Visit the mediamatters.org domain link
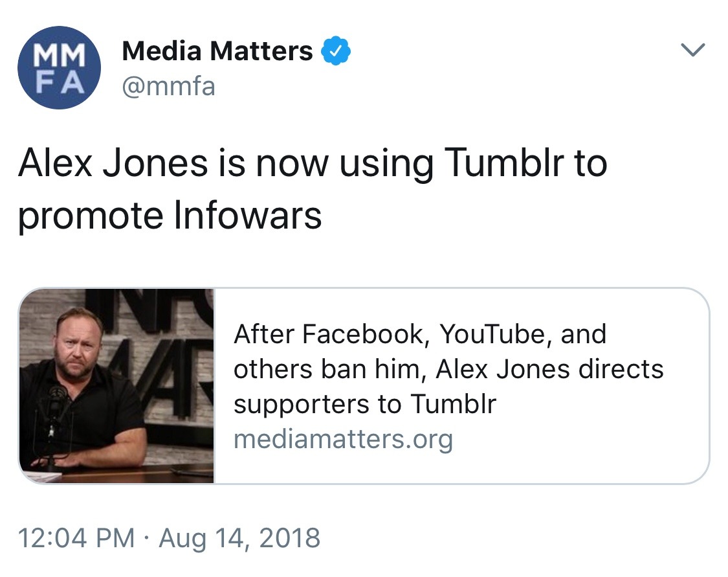 [x=343, y=439]
